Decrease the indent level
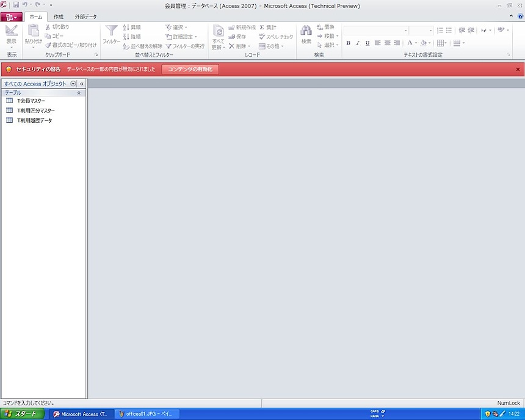This screenshot has height=420, width=525. [x=462, y=31]
